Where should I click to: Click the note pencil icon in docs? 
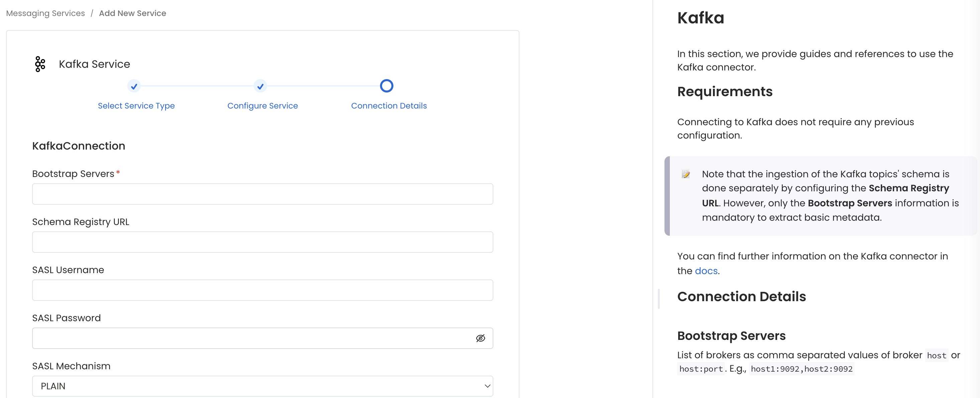(686, 174)
